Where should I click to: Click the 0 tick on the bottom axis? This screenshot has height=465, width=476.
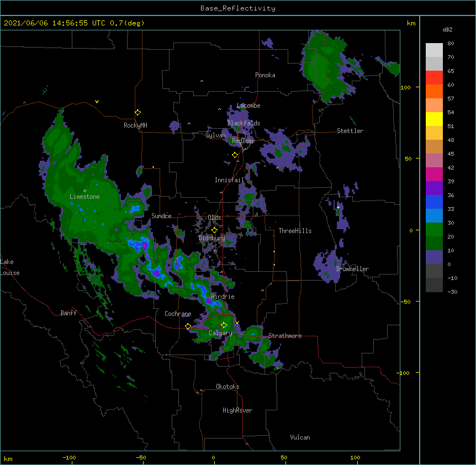click(213, 458)
